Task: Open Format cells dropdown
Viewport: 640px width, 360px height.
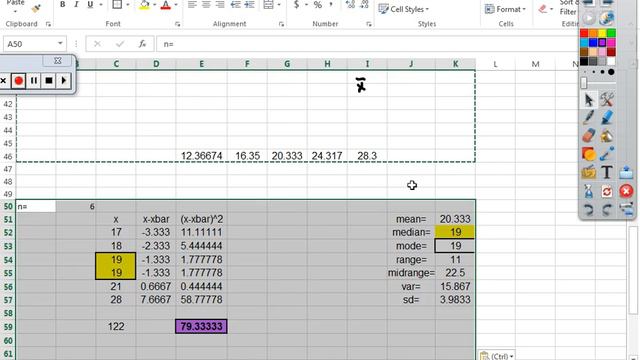Action: coord(505,9)
